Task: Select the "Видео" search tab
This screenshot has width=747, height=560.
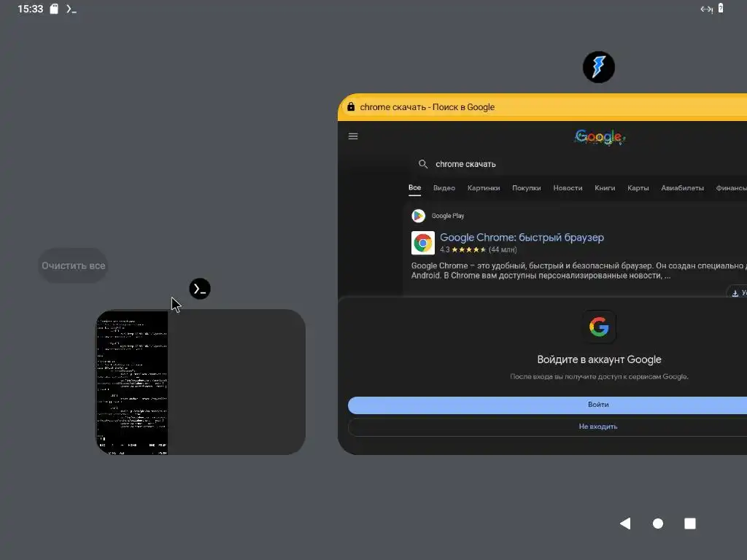Action: point(444,187)
